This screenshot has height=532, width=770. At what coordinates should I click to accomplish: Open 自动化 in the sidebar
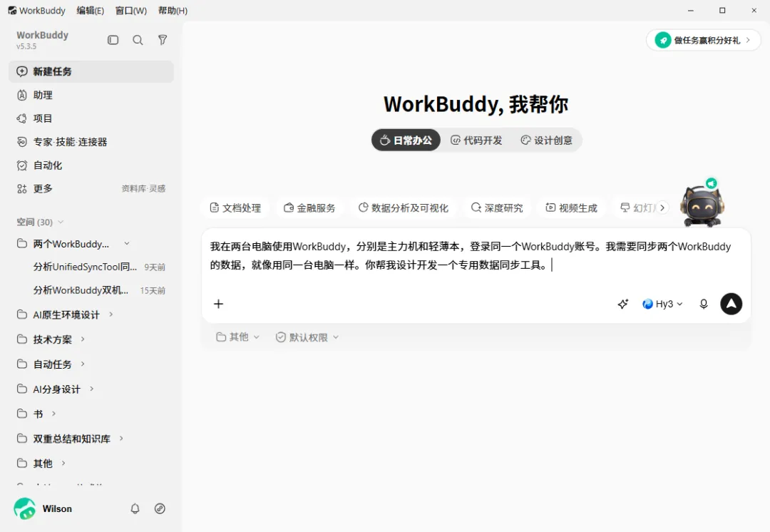click(x=91, y=165)
